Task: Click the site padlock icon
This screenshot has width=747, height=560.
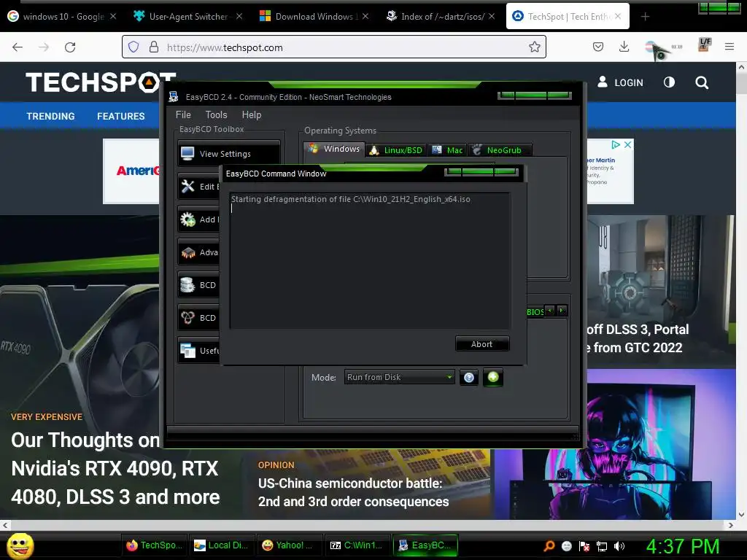Action: tap(153, 47)
